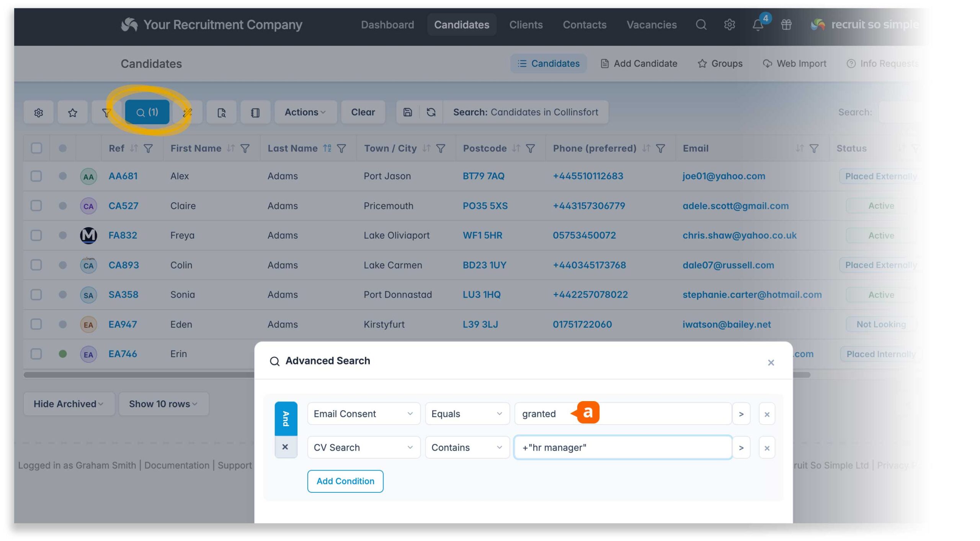Switch to the Web Import tab
The height and width of the screenshot is (541, 980).
(794, 64)
